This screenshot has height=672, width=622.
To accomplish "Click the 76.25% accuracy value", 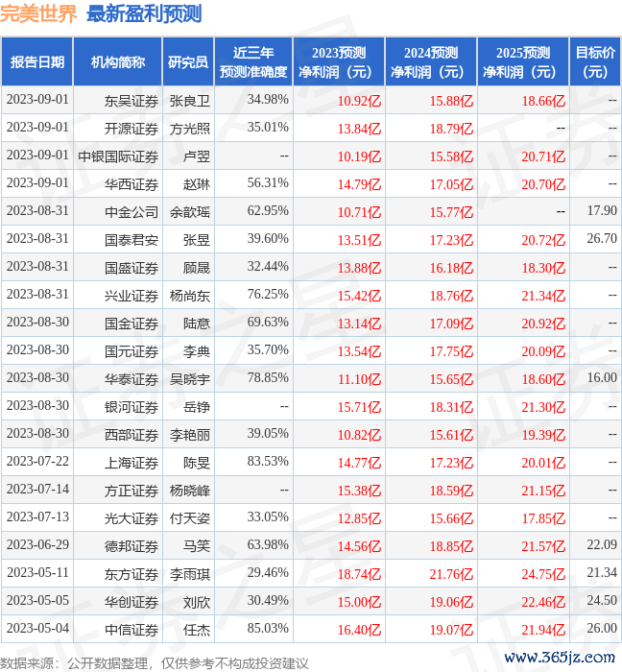I will [x=268, y=294].
